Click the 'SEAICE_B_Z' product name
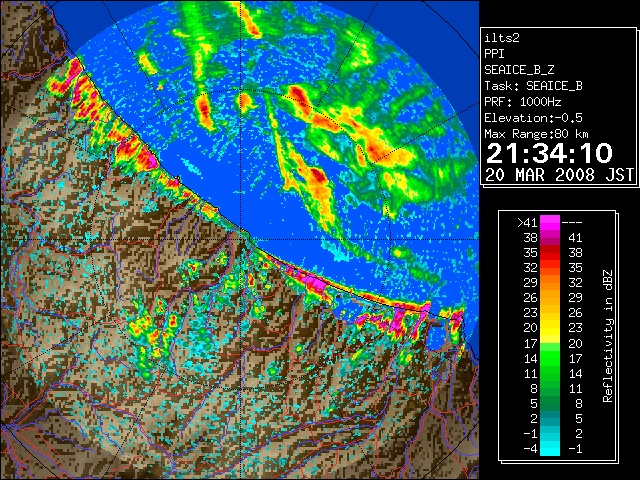This screenshot has height=480, width=640. point(519,70)
